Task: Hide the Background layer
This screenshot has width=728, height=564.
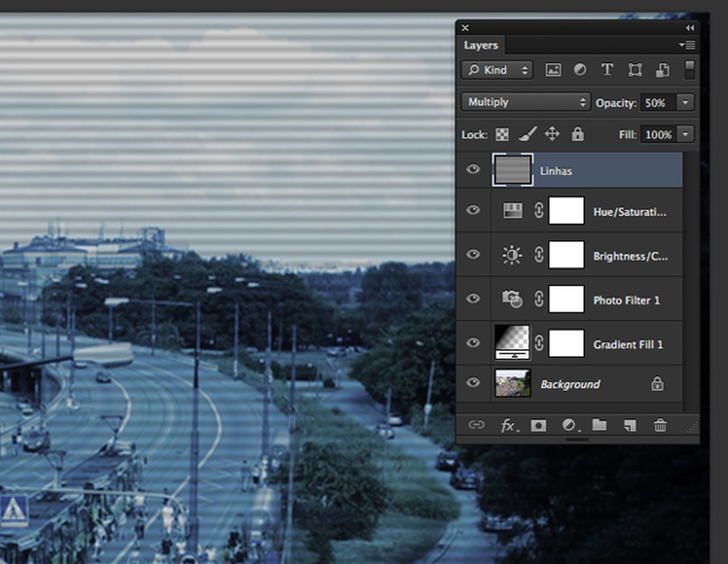Action: click(x=473, y=383)
